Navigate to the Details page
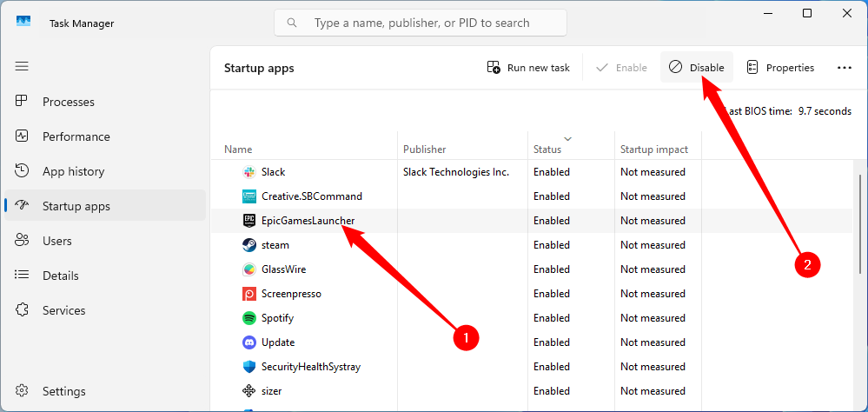 point(105,276)
